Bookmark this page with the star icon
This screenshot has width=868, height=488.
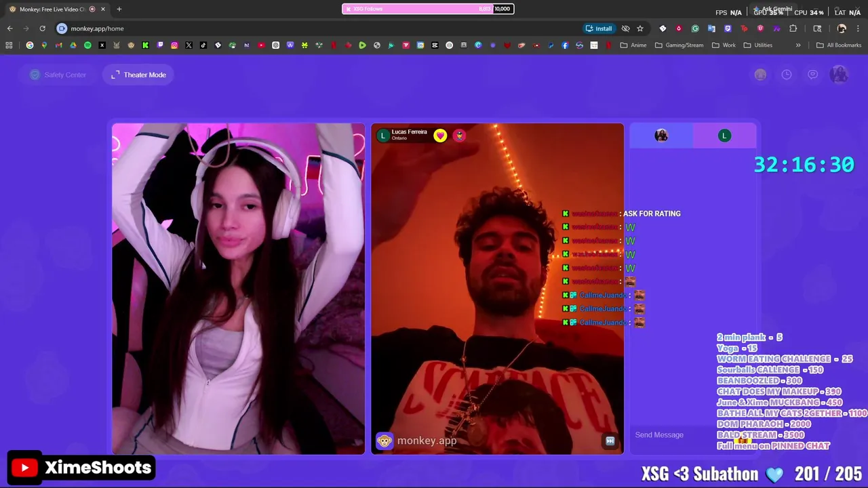(640, 28)
